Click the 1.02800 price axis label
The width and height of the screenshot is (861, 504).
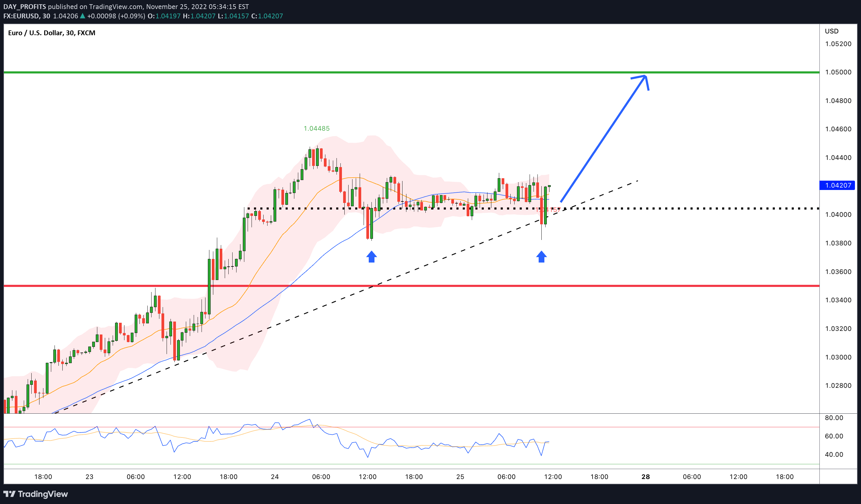click(x=838, y=385)
